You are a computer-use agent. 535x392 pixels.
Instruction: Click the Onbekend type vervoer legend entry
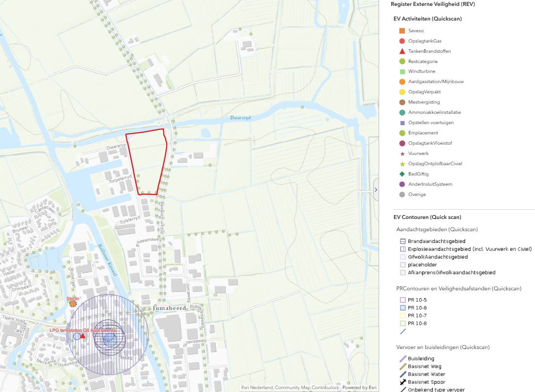coord(436,390)
